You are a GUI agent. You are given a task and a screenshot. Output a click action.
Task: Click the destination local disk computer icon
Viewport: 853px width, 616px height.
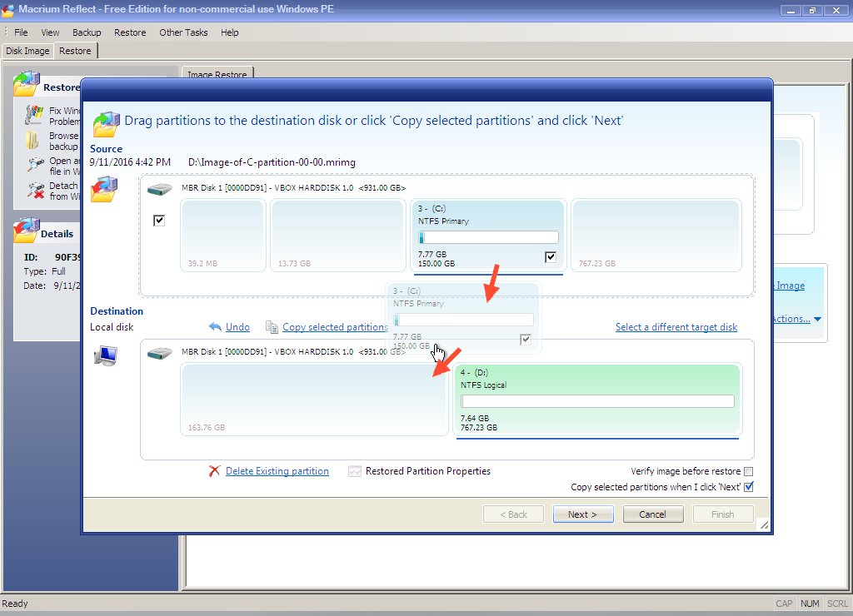click(x=107, y=355)
